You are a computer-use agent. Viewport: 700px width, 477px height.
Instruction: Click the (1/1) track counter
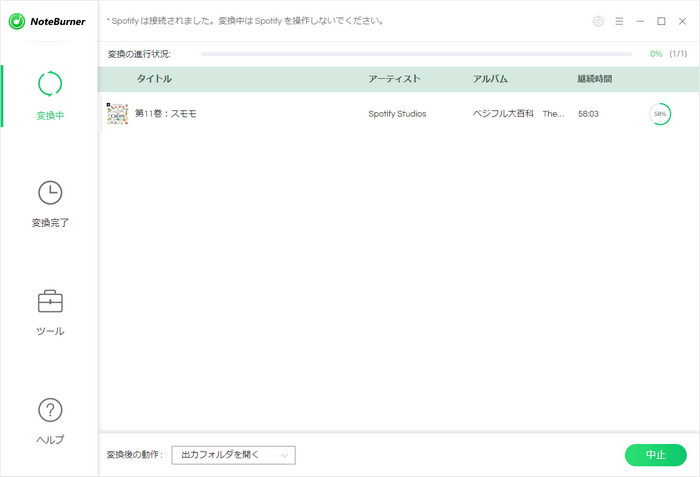pyautogui.click(x=678, y=54)
